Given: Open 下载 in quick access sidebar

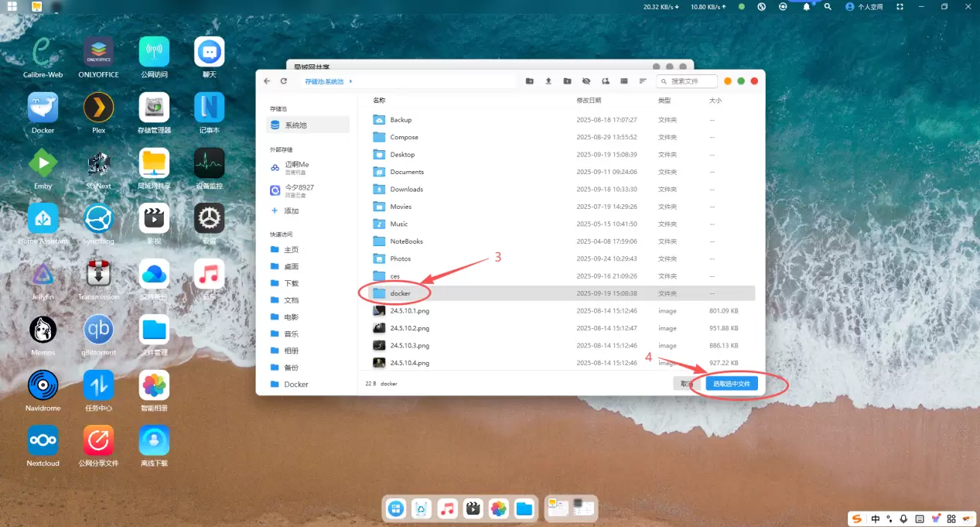Looking at the screenshot, I should click(x=291, y=283).
